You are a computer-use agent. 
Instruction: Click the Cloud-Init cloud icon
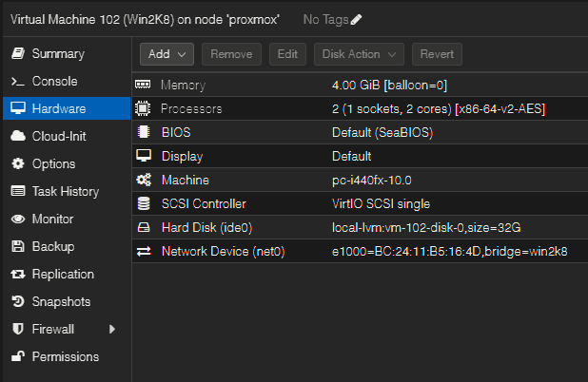(x=18, y=136)
